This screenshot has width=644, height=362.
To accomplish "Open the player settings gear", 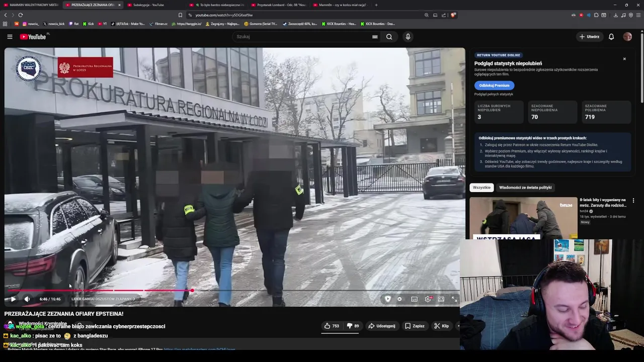I will click(x=428, y=299).
